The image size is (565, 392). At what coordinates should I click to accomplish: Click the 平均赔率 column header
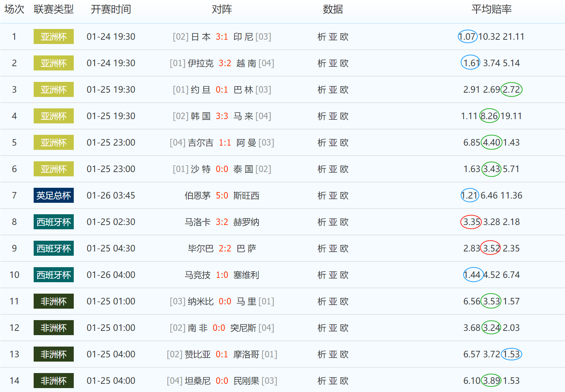(491, 9)
